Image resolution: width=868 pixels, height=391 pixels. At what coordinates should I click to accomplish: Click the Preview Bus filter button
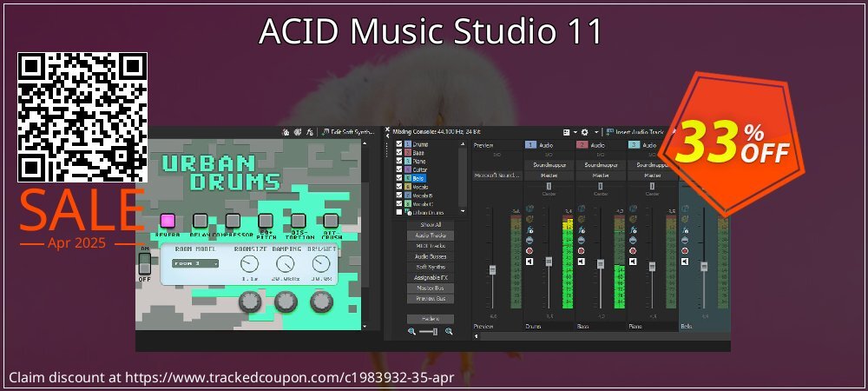tap(431, 299)
